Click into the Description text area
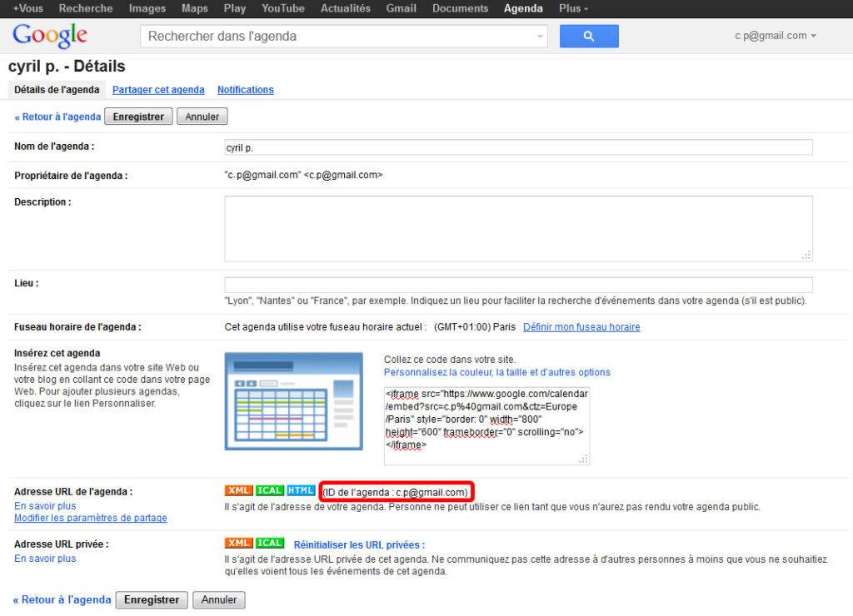Image resolution: width=853 pixels, height=616 pixels. point(518,229)
